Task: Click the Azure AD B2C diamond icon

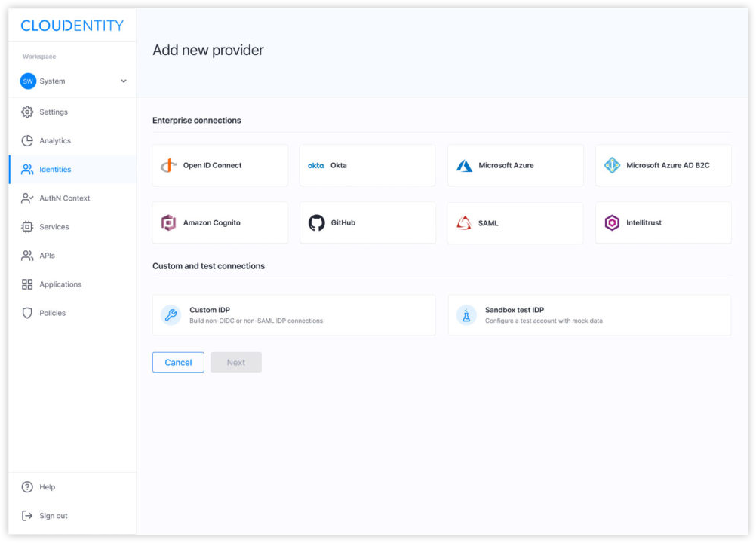Action: (x=612, y=165)
